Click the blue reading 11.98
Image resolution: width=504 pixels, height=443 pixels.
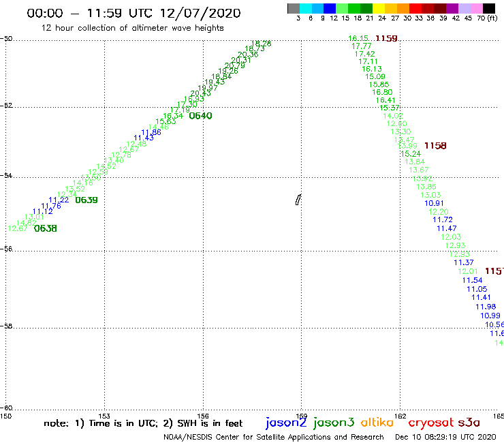pos(486,307)
